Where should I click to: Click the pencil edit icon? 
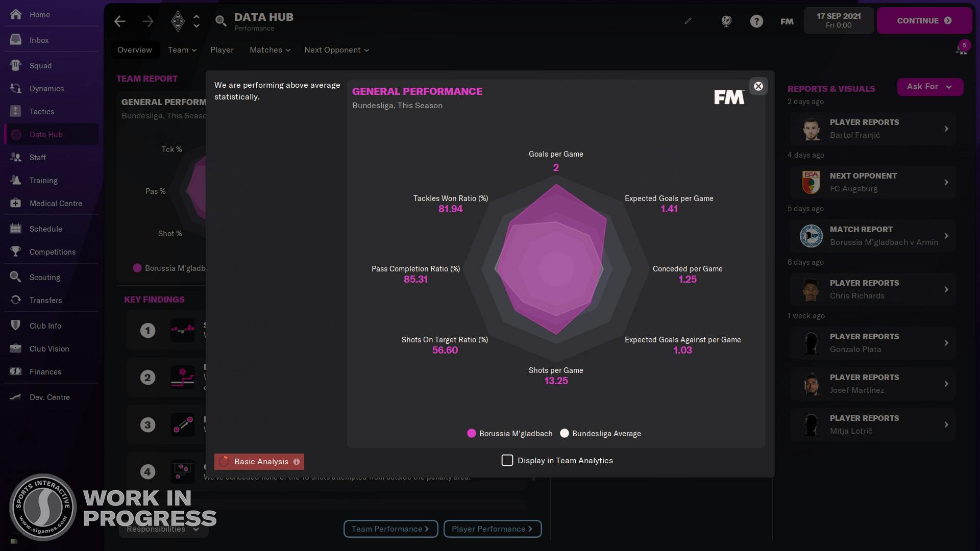[688, 21]
